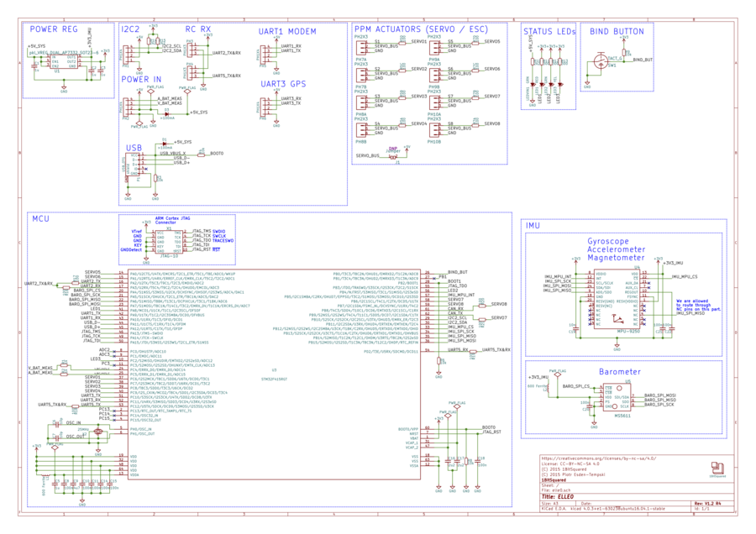Image resolution: width=756 pixels, height=534 pixels.
Task: Select the JTAG-10 connector symbol
Action: [x=169, y=242]
